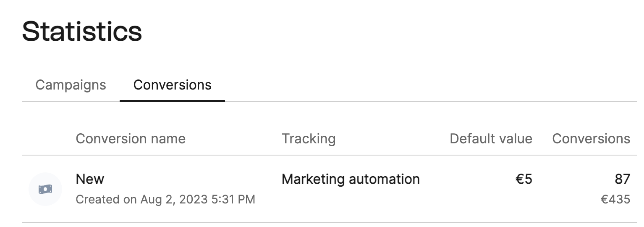Open the conversion named New
644x227 pixels.
(90, 179)
